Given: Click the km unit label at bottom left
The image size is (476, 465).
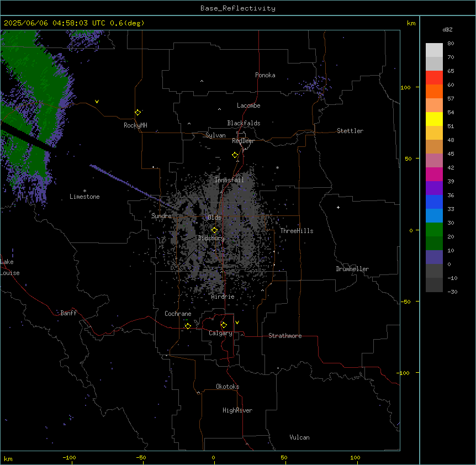Looking at the screenshot, I should click(8, 459).
